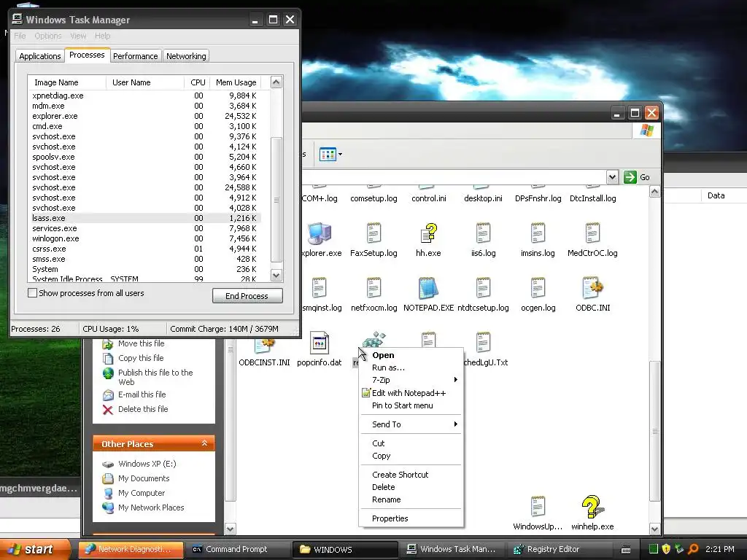The image size is (747, 560).
Task: Open My Documents link
Action: point(144,478)
